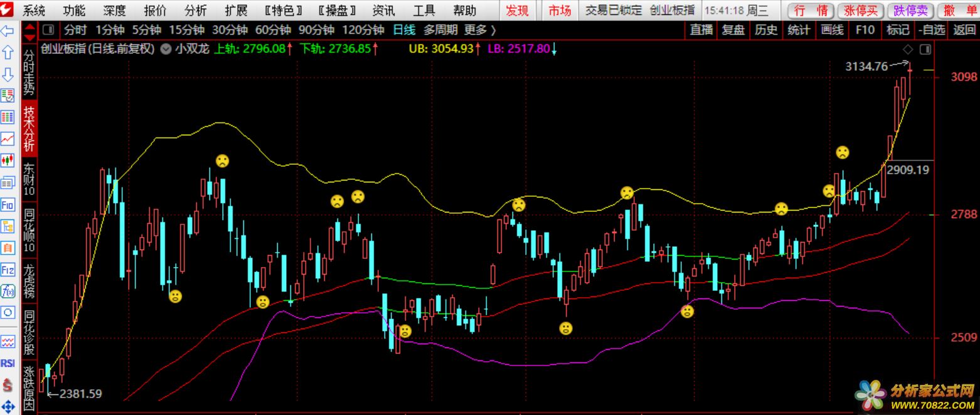
Task: Click the back arrow icon in left toolbar
Action: [8, 31]
